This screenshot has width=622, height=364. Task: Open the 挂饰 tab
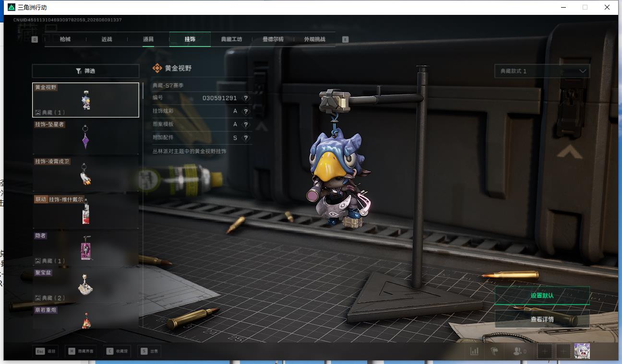click(190, 39)
